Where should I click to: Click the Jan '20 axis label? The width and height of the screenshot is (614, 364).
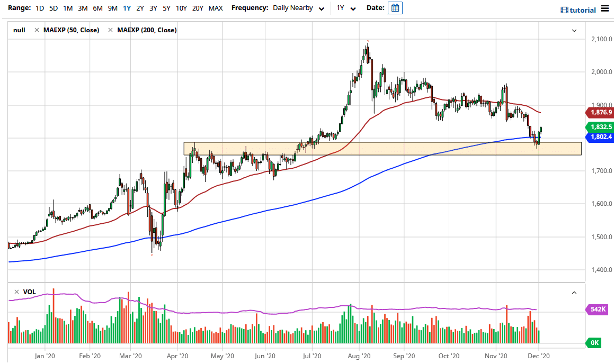coord(45,356)
